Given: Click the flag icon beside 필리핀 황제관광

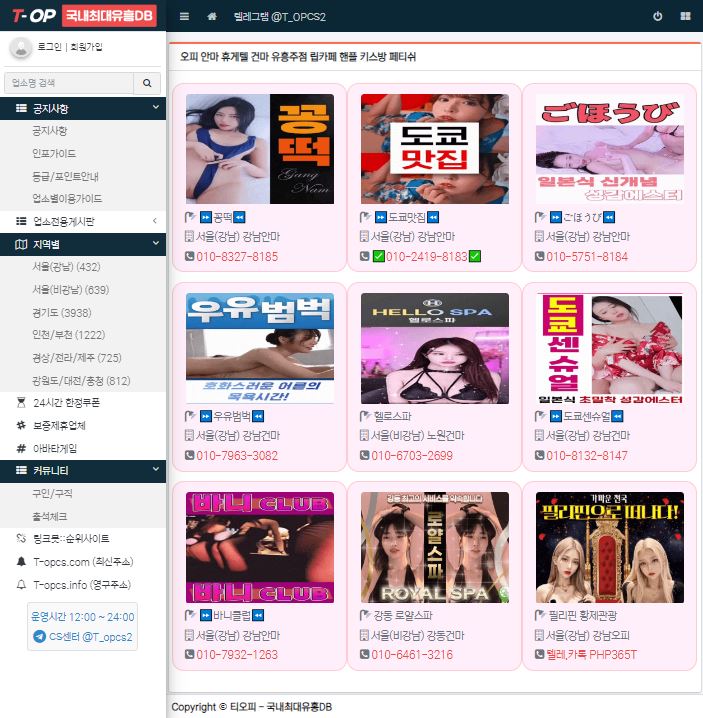Looking at the screenshot, I should pyautogui.click(x=540, y=615).
